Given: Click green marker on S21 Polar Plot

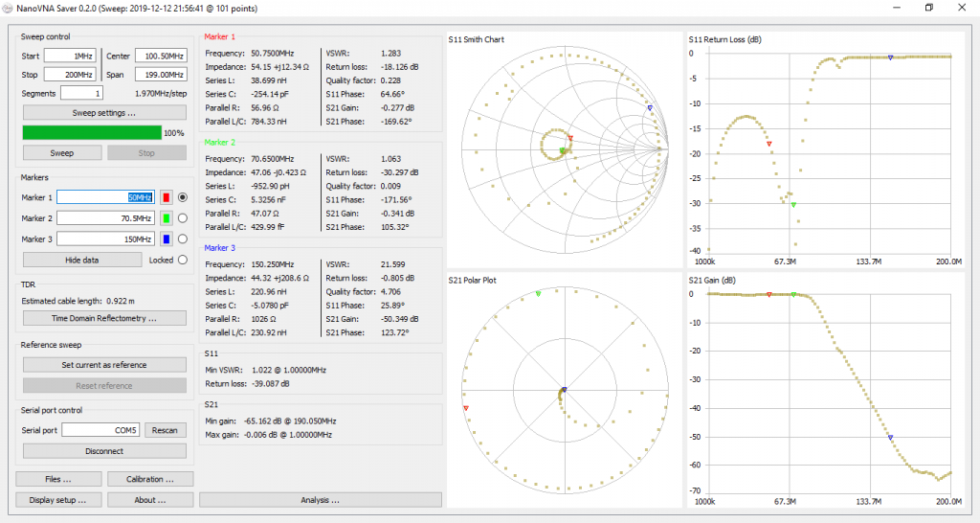Looking at the screenshot, I should click(538, 293).
